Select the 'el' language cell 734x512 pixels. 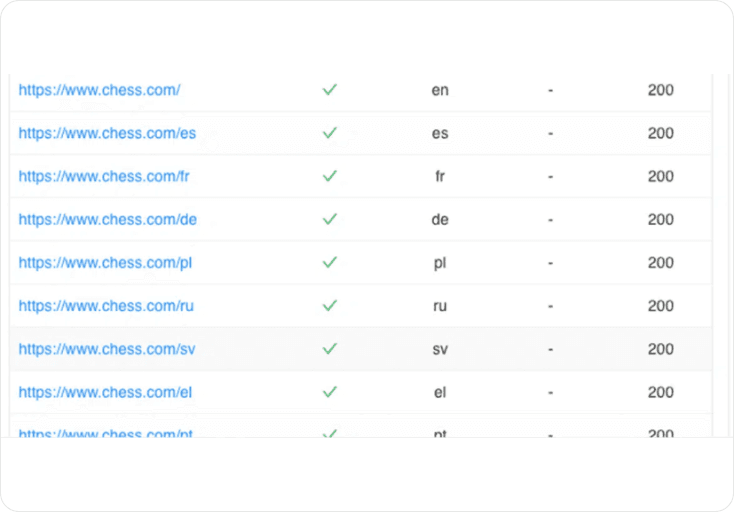pos(440,392)
